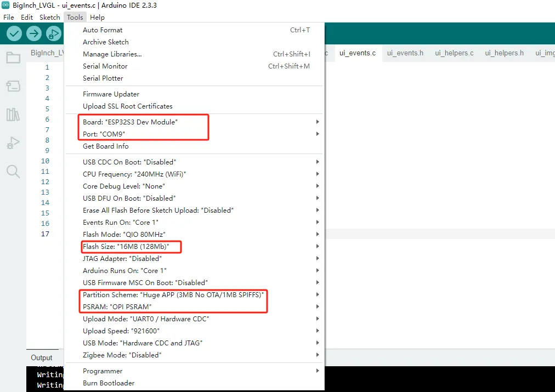Image resolution: width=555 pixels, height=392 pixels.
Task: Expand Flash Size 16MB submenu
Action: point(194,247)
